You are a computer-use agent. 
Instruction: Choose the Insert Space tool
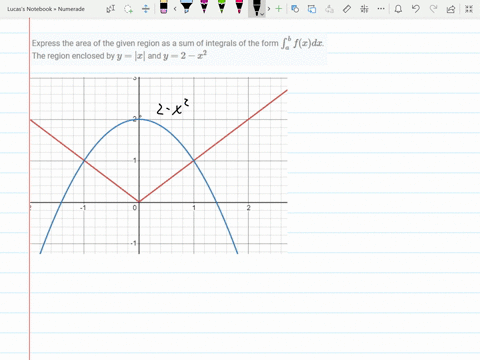[x=146, y=9]
